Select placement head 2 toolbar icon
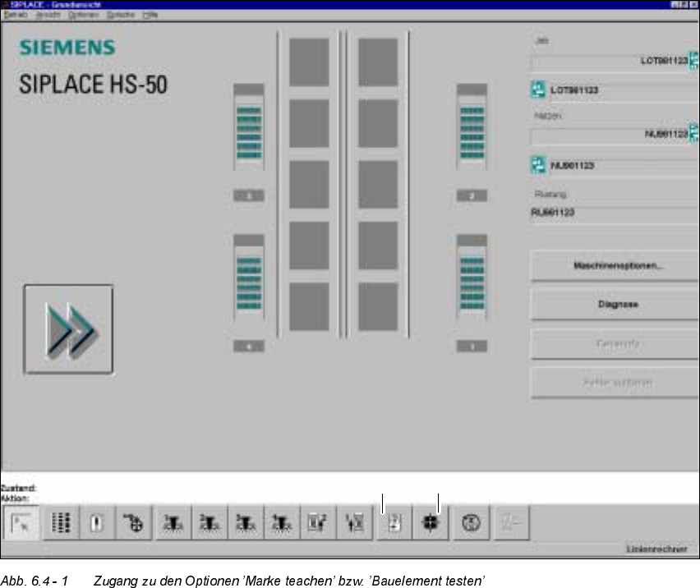700x588 pixels. pyautogui.click(x=210, y=522)
